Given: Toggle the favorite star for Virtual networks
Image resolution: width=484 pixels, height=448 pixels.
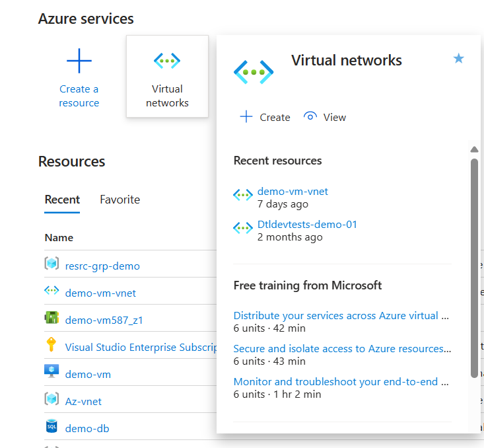Looking at the screenshot, I should point(459,59).
